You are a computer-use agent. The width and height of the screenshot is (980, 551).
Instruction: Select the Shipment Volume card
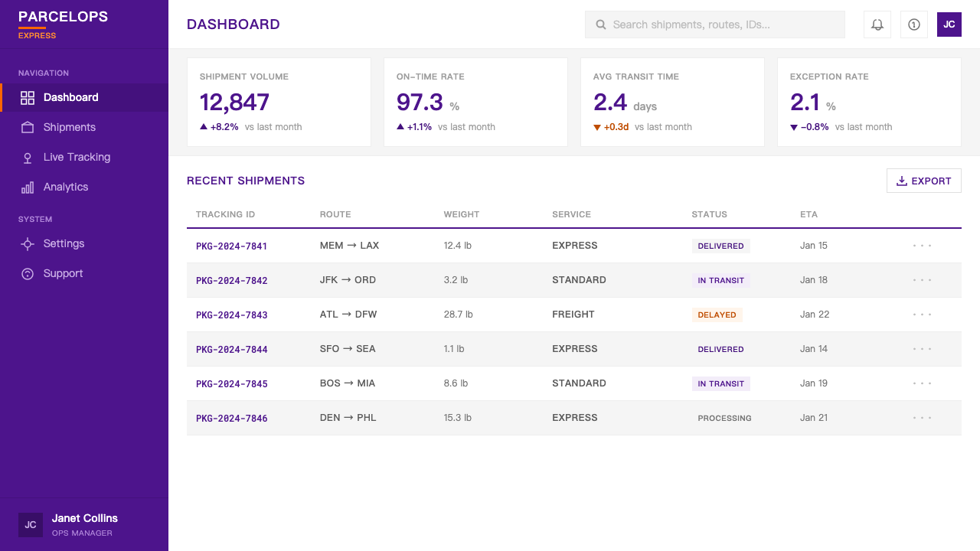click(279, 102)
